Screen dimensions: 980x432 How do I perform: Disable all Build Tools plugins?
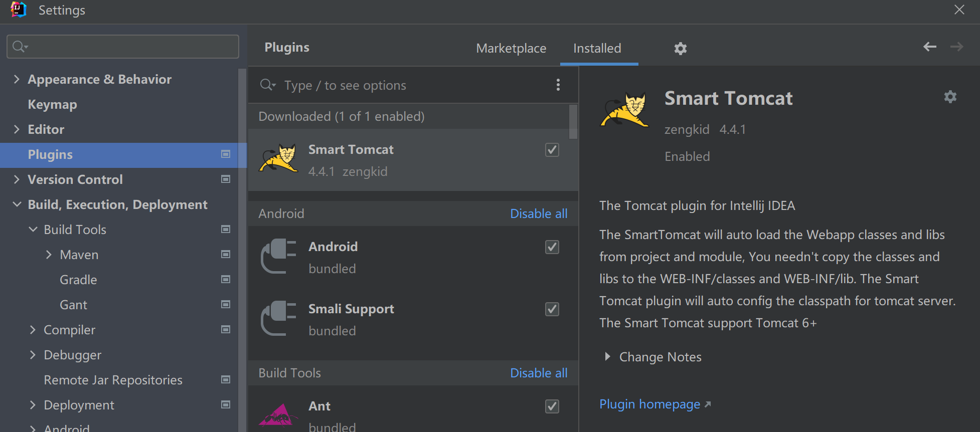539,373
